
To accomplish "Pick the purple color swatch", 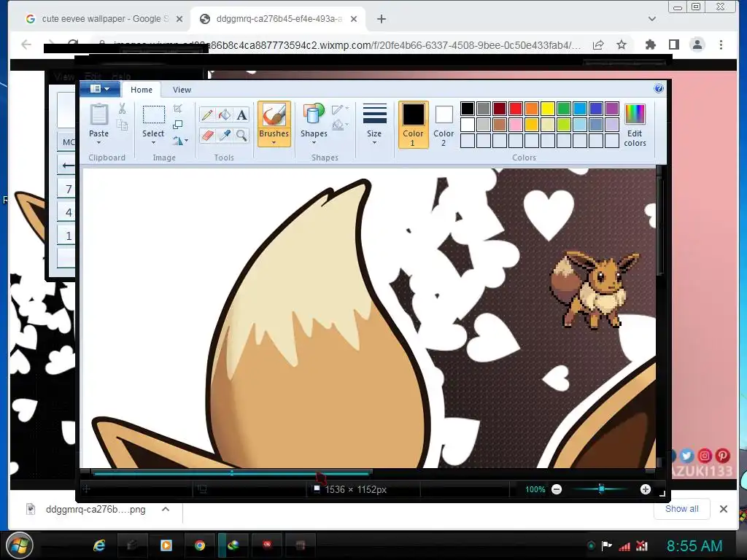I will pos(612,109).
